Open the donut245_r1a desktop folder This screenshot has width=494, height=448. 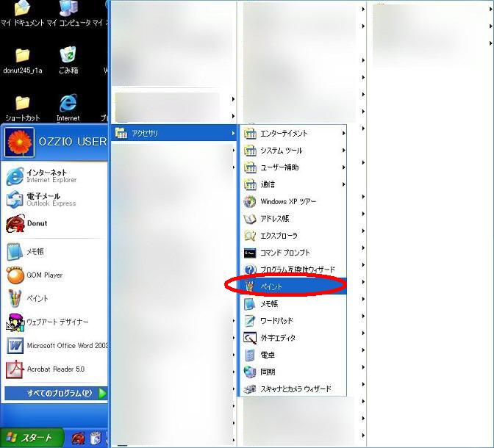23,60
